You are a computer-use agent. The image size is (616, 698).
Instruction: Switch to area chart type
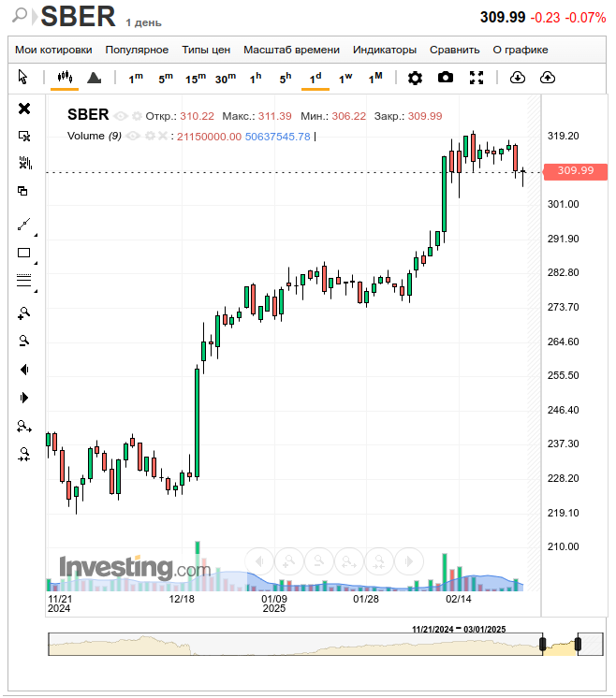click(x=94, y=78)
